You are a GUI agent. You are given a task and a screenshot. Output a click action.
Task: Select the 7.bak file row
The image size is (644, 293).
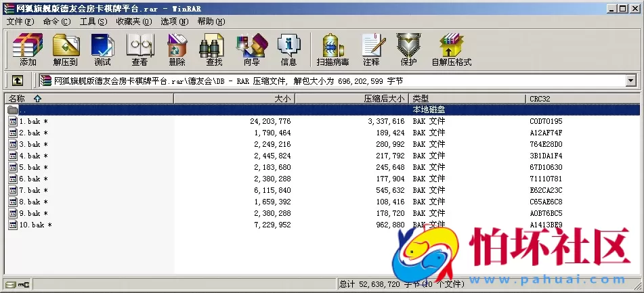tap(322, 190)
